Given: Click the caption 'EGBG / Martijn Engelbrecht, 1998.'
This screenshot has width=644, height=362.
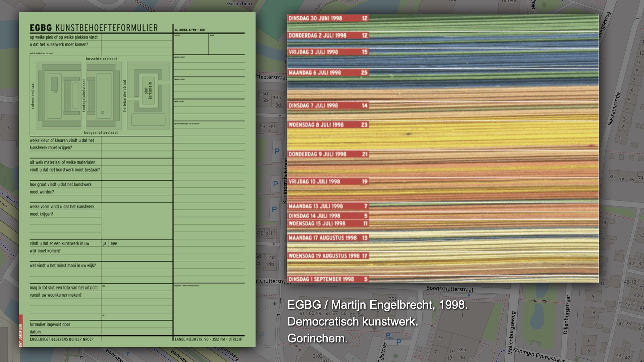Looking at the screenshot, I should 377,305.
